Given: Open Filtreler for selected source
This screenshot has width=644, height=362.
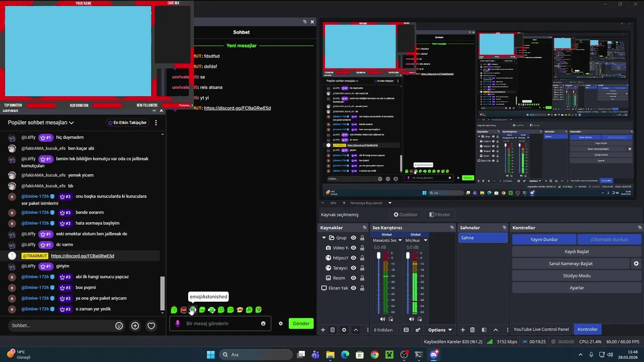Looking at the screenshot, I should [x=440, y=215].
